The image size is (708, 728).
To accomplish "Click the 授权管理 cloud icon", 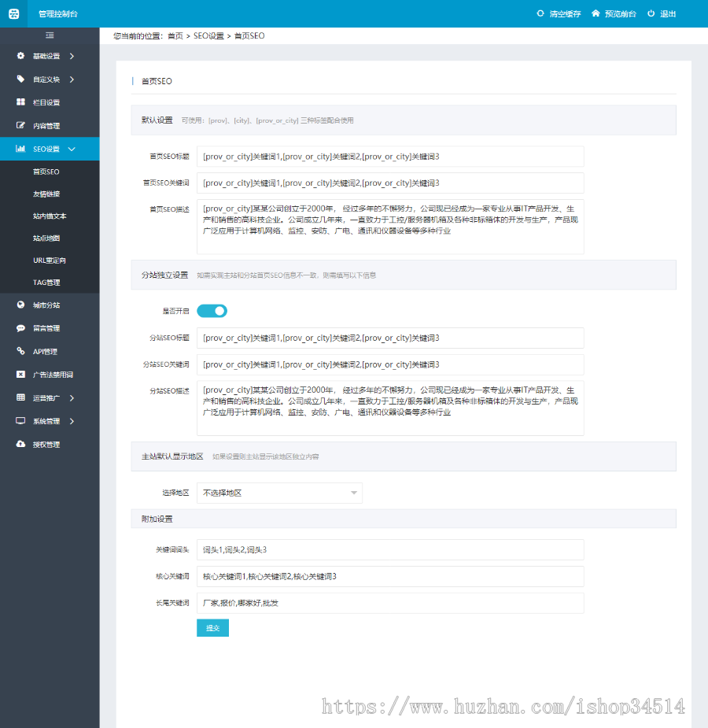I will 20,444.
